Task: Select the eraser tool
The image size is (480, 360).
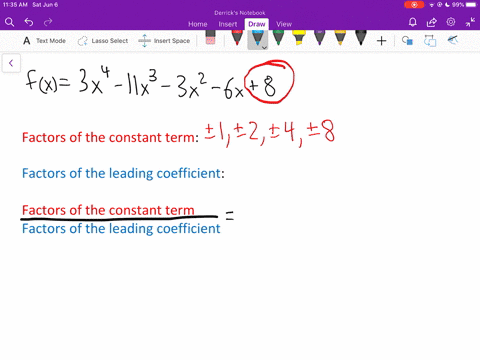Action: tap(210, 37)
